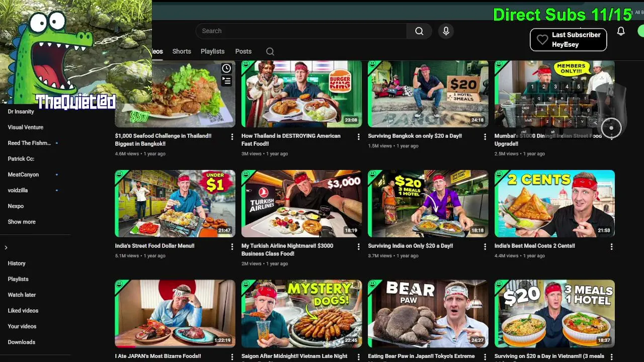644x362 pixels.
Task: Open Patrick Cc: subscription channel
Action: tap(21, 159)
